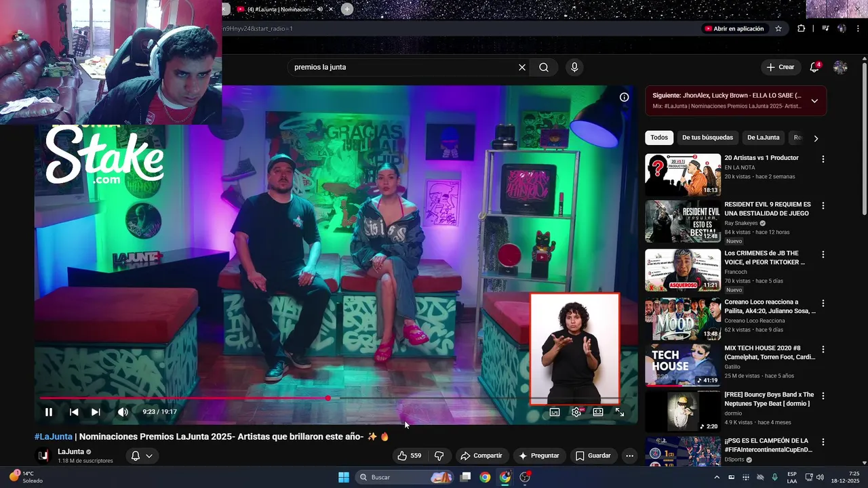Screen dimensions: 868x488
Task: Select 'De tus búsquedas' filter chip
Action: pos(707,138)
